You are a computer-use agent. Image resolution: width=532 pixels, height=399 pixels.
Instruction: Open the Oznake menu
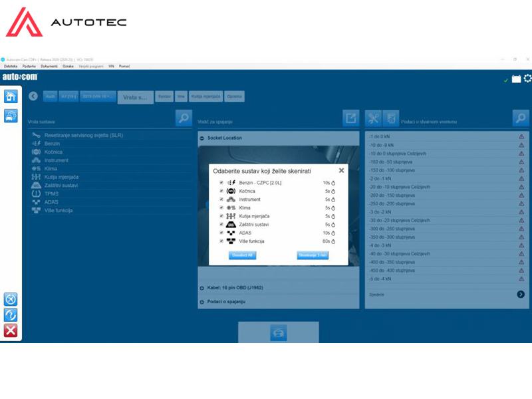(68, 66)
